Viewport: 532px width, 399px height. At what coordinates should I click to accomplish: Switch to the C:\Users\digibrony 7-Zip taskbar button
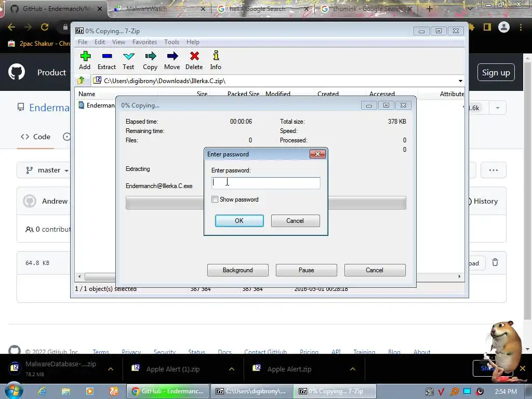tap(251, 391)
